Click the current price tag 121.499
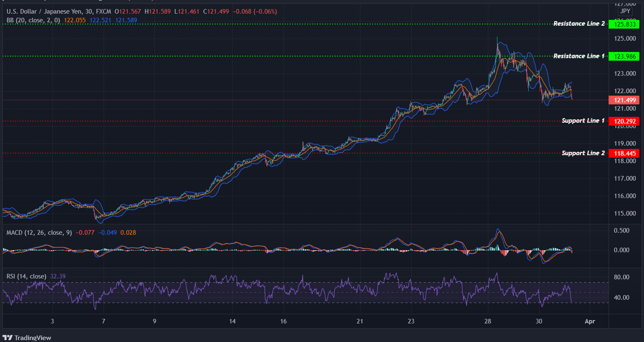This screenshot has width=644, height=342. click(x=624, y=100)
